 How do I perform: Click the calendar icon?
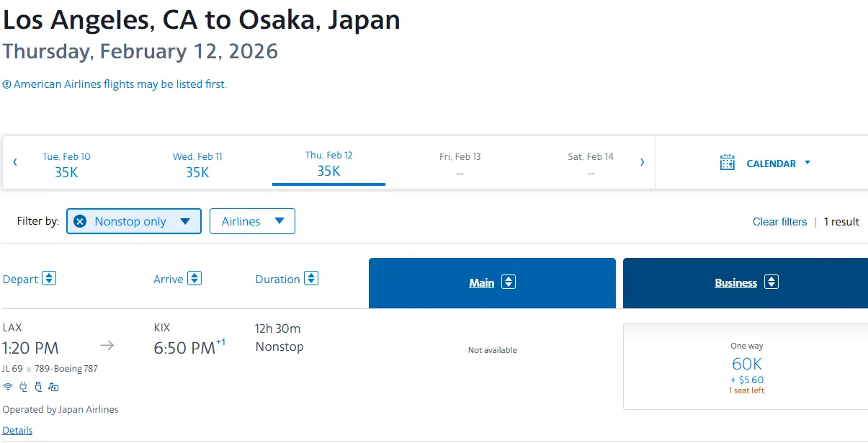click(x=728, y=163)
